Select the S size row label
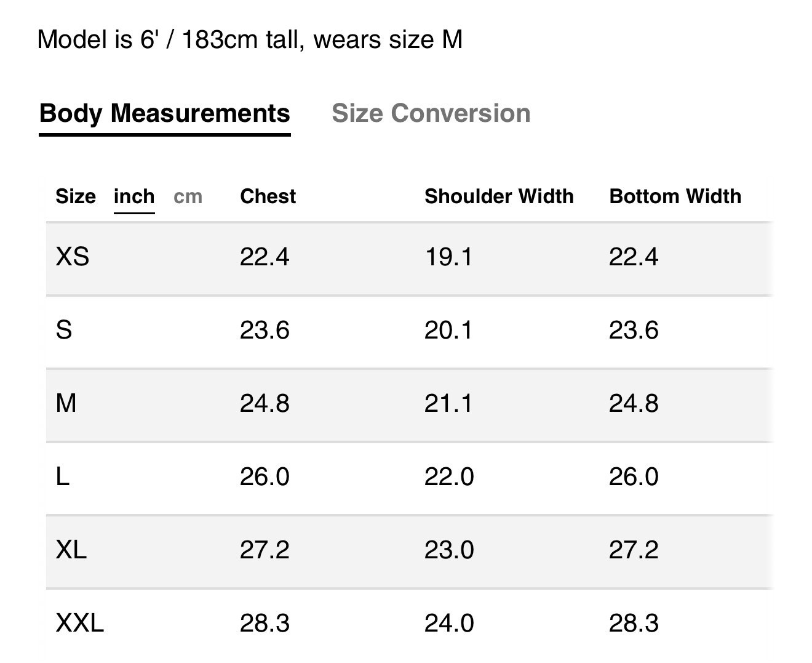 (64, 331)
